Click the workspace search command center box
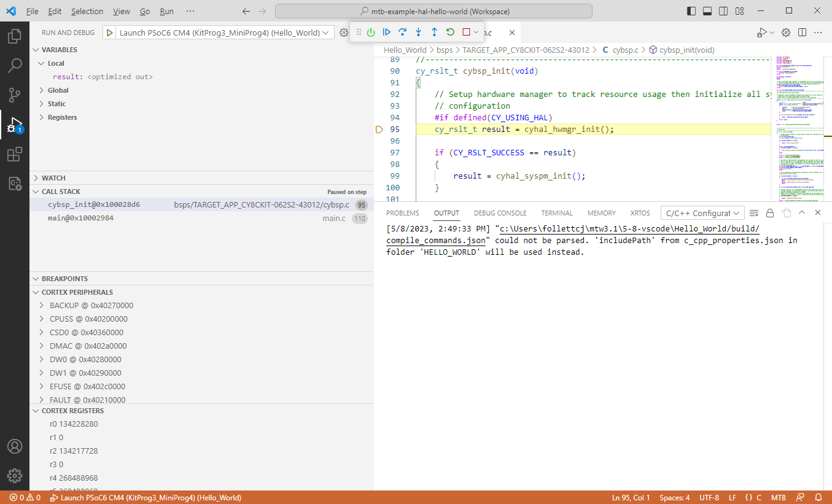 tap(433, 11)
